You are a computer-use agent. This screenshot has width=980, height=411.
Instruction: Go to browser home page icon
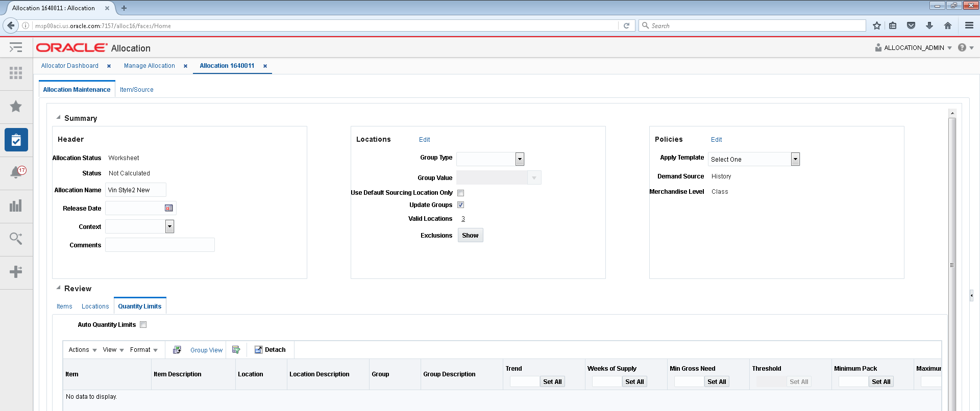click(948, 25)
